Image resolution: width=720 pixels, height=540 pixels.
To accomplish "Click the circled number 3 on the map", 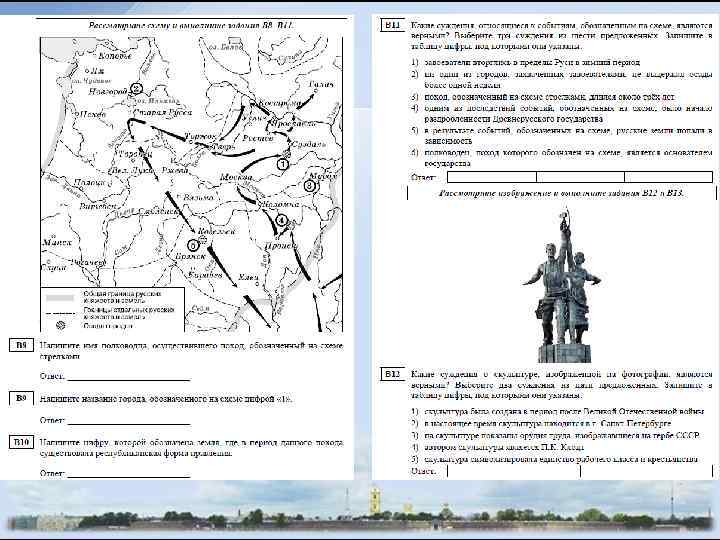I will (x=310, y=186).
